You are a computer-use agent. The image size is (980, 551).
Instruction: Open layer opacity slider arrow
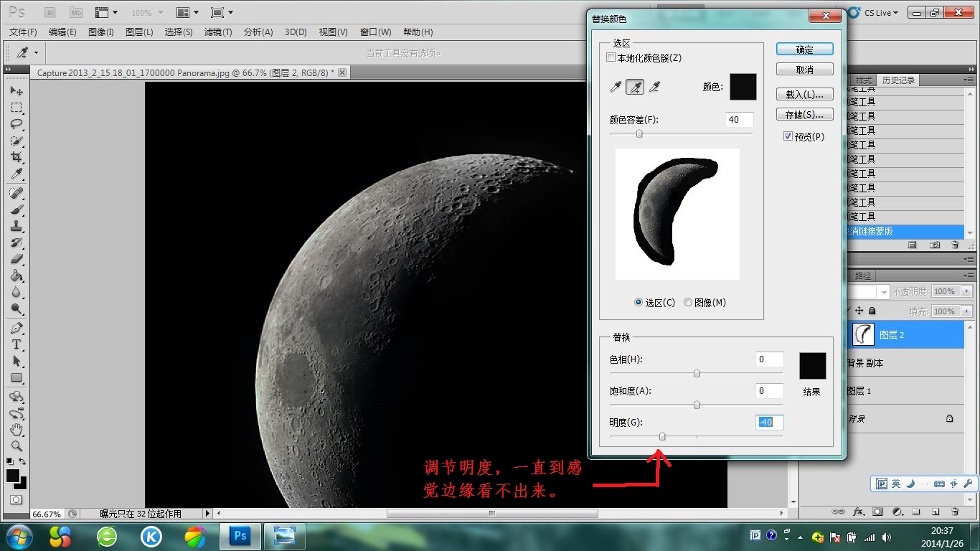[x=967, y=291]
